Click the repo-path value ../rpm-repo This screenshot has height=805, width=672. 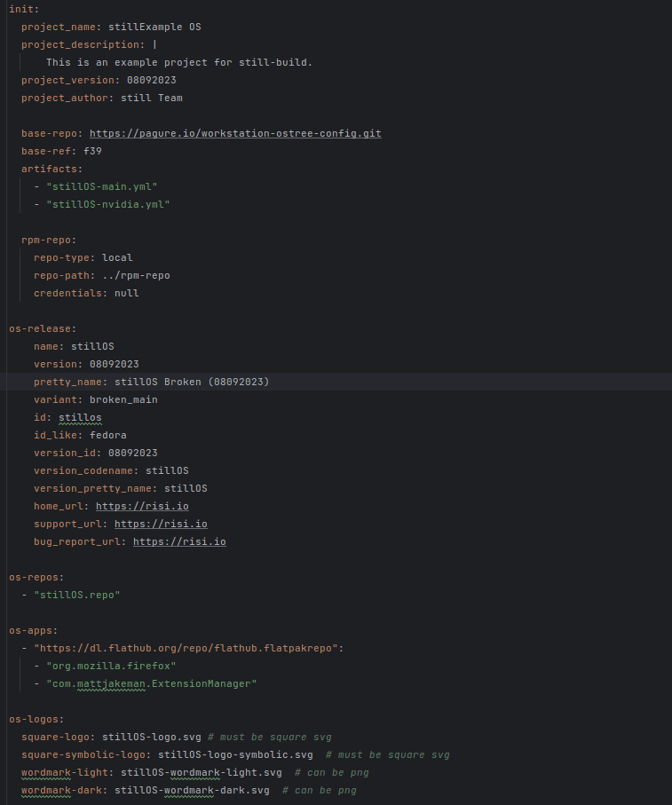(136, 276)
